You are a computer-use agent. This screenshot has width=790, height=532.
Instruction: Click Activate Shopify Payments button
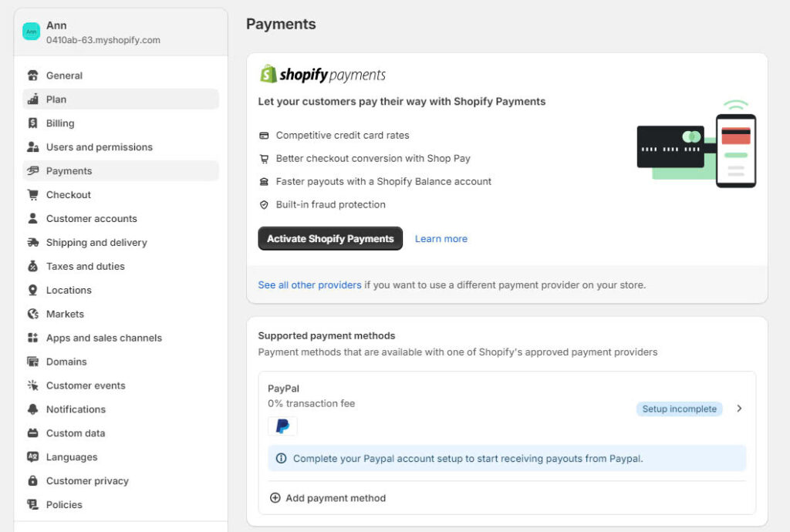(330, 238)
